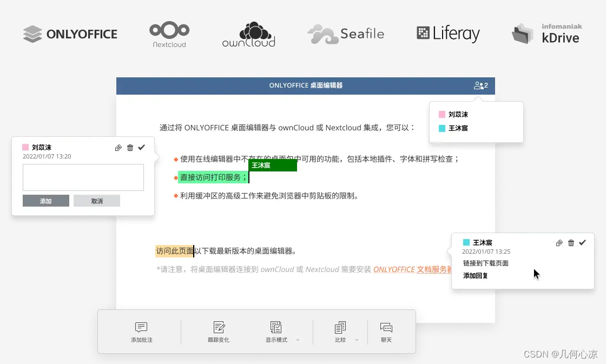This screenshot has height=364, width=606.
Task: Click the comment text input field
Action: tap(83, 177)
